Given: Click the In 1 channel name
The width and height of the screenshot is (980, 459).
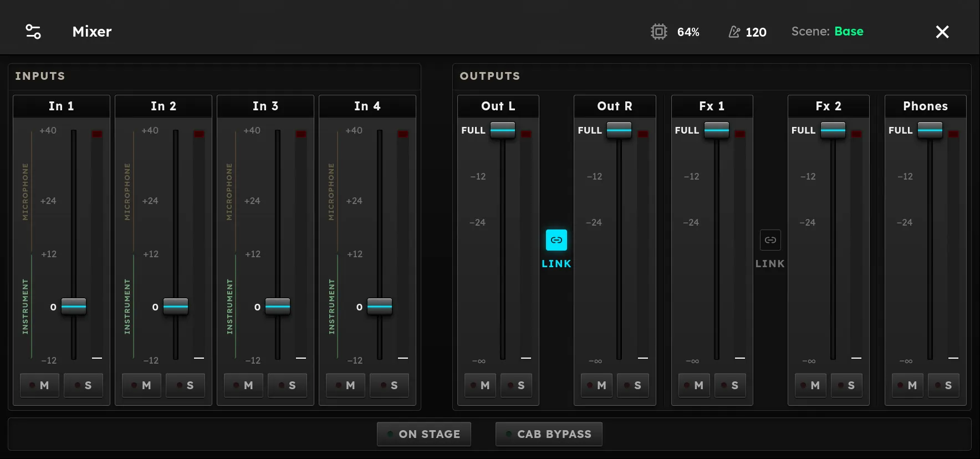Looking at the screenshot, I should pyautogui.click(x=62, y=106).
